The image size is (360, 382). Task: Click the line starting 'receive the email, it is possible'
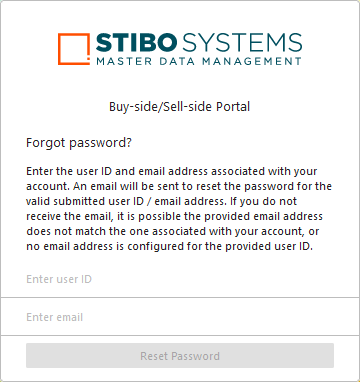click(174, 216)
